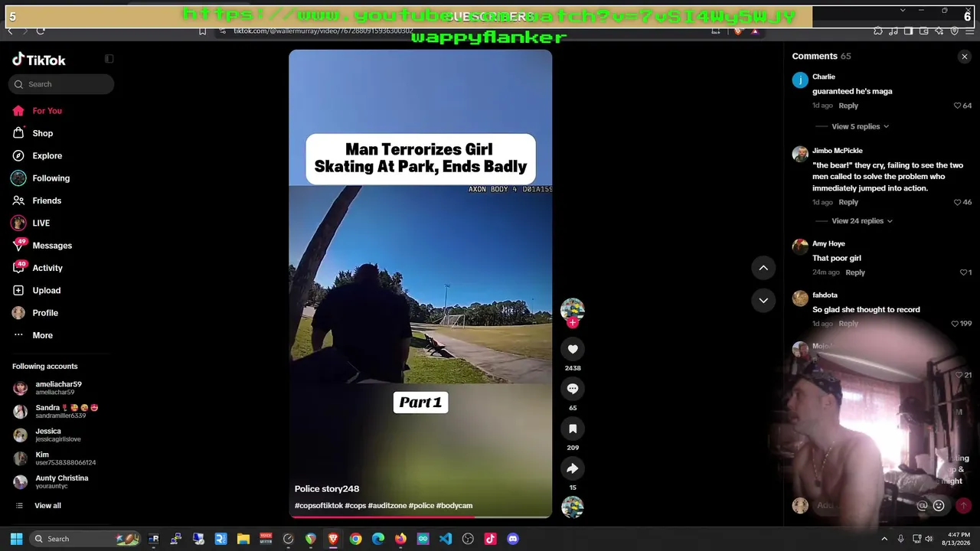980x551 pixels.
Task: Like Amy Hoye's comment
Action: click(x=963, y=272)
